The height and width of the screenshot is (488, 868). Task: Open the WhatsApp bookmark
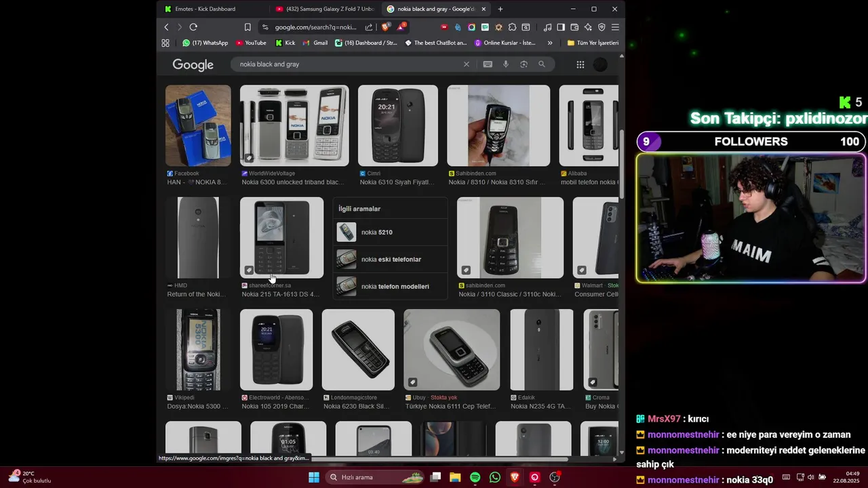tap(205, 43)
